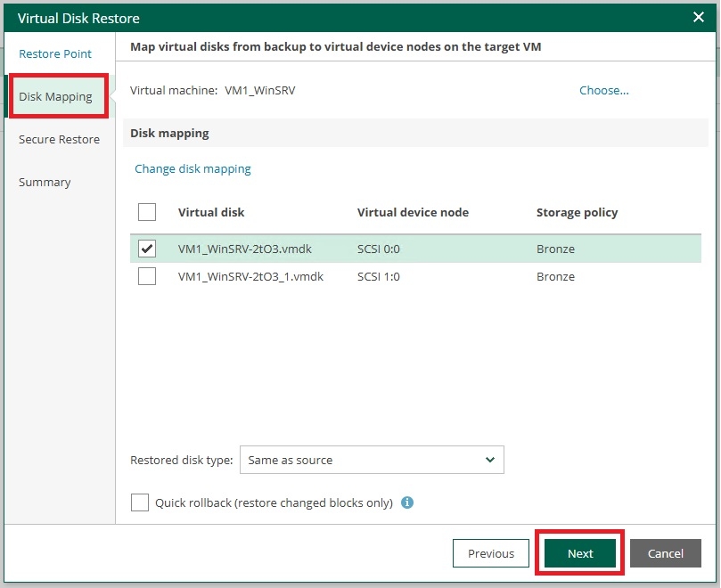Screen dimensions: 721x588
Task: Proceed with the Next button
Action: [x=580, y=553]
